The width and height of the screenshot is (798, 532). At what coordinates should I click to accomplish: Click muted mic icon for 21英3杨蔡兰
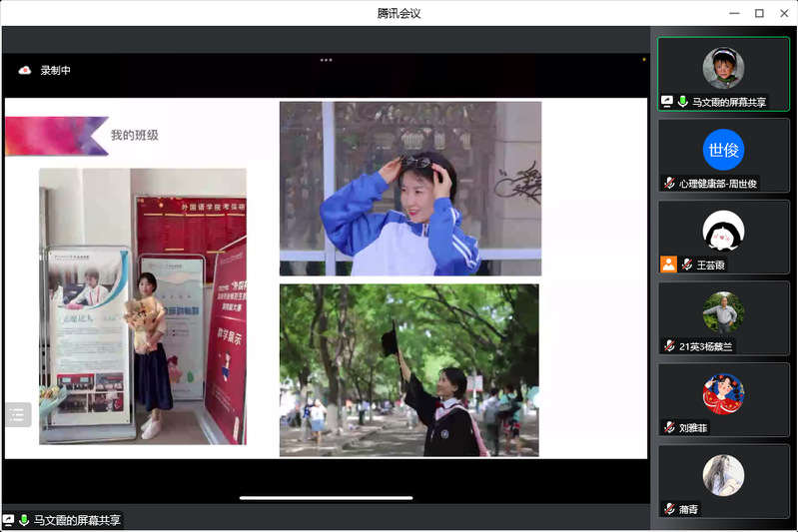point(670,346)
